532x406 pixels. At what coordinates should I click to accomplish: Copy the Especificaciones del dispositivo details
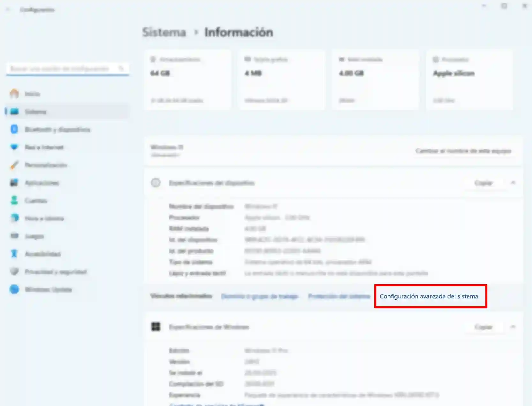click(483, 183)
